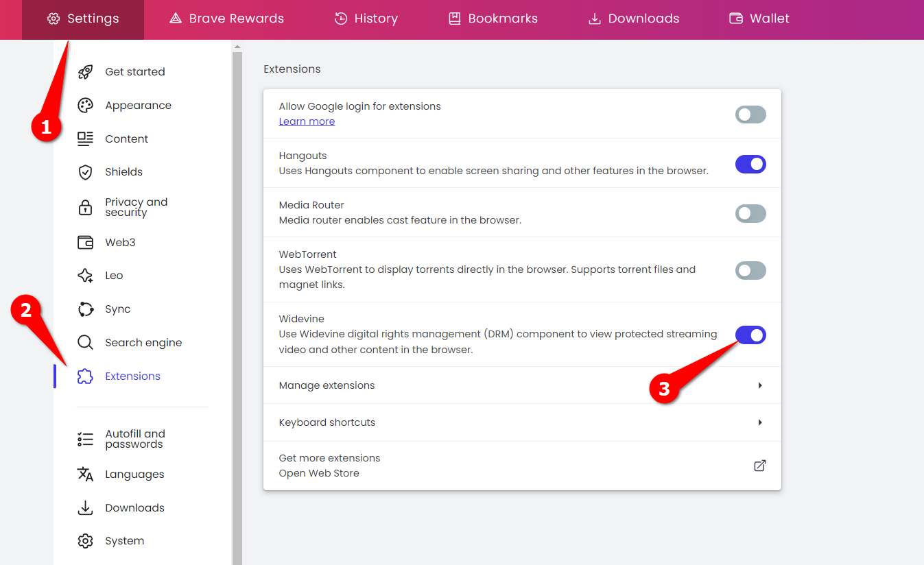This screenshot has width=924, height=565.
Task: Select Appearance in sidebar
Action: pos(138,106)
